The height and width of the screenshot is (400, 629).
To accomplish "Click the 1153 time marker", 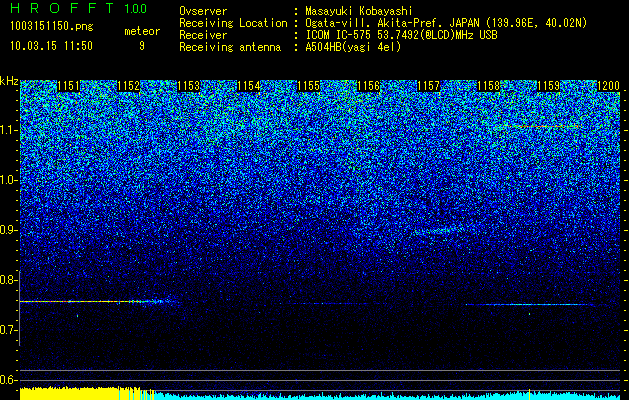I will click(189, 86).
